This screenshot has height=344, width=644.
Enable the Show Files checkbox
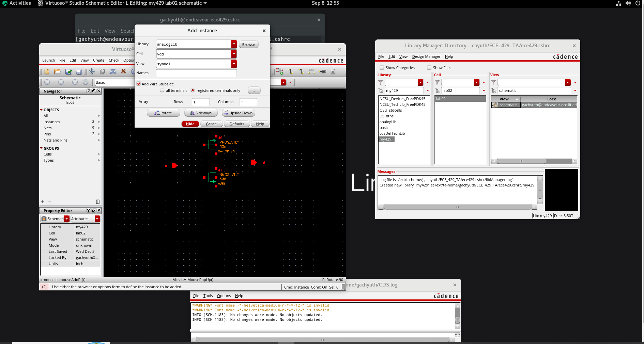(x=429, y=68)
